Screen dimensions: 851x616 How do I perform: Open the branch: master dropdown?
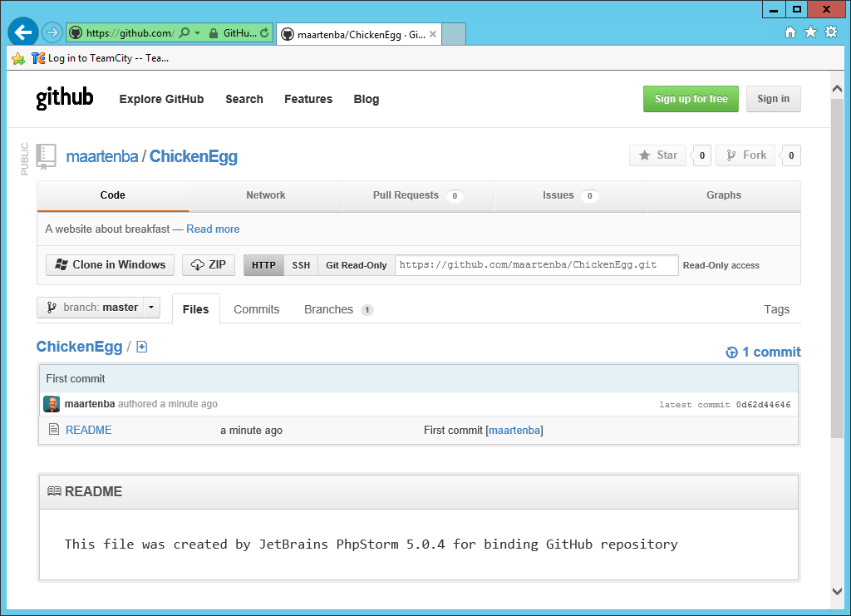(x=98, y=308)
